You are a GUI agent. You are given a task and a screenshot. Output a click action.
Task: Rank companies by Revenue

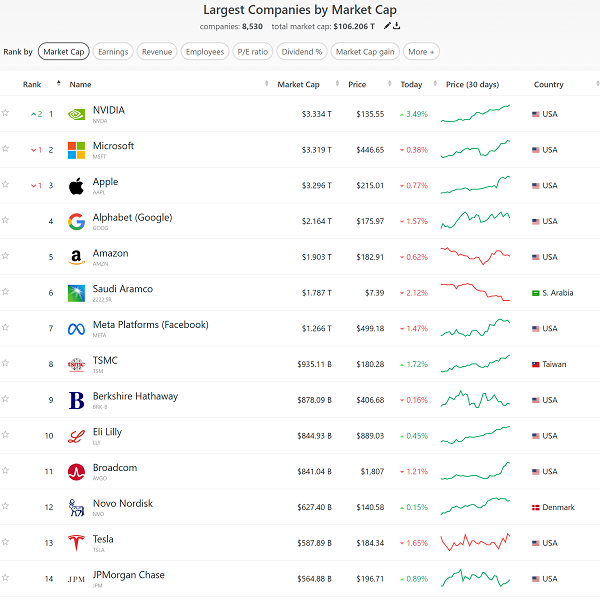(x=157, y=52)
